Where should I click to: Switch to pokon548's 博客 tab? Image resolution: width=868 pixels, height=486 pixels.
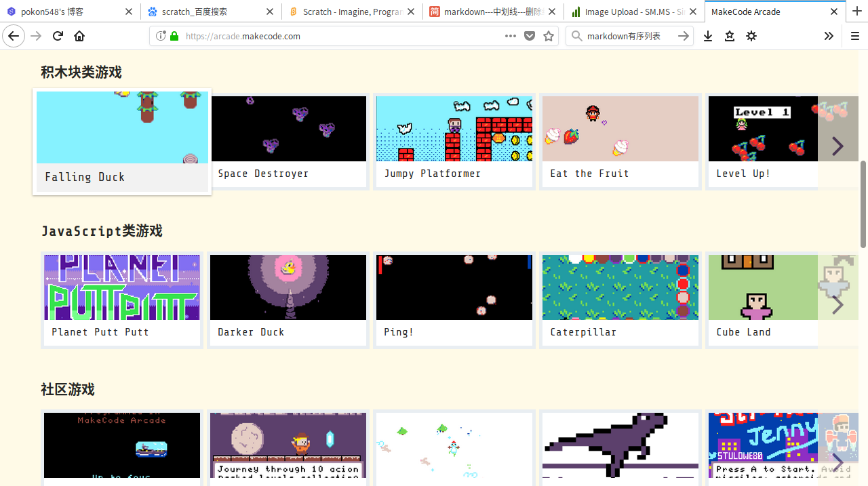[71, 12]
